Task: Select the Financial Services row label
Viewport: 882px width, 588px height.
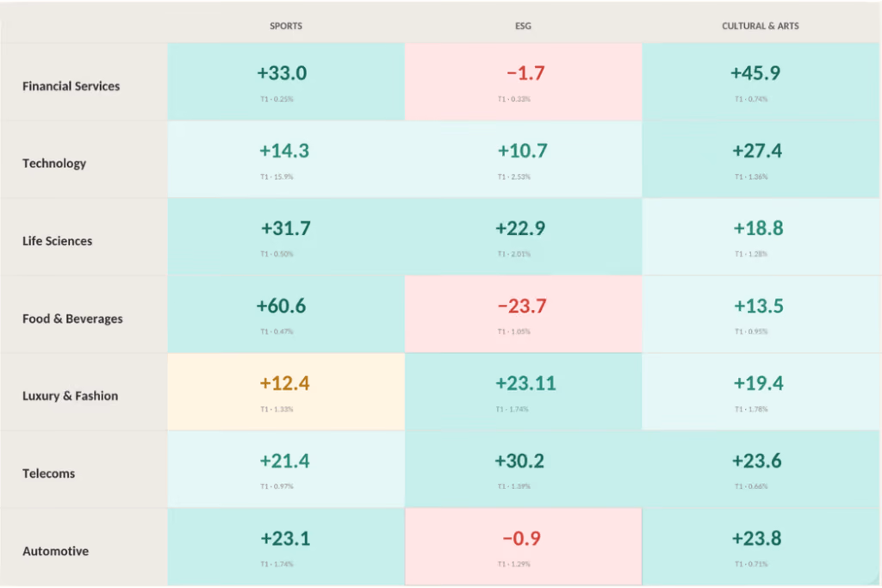Action: click(x=71, y=86)
